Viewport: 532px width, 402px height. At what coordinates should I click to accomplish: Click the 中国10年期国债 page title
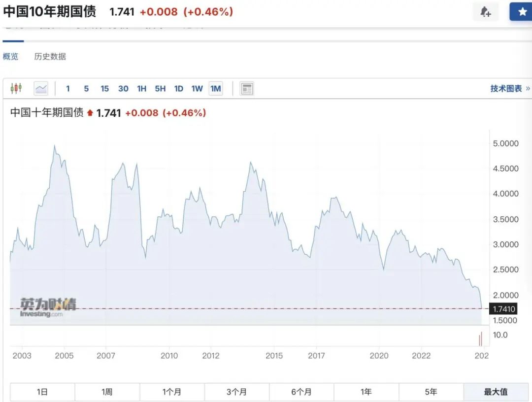[50, 11]
